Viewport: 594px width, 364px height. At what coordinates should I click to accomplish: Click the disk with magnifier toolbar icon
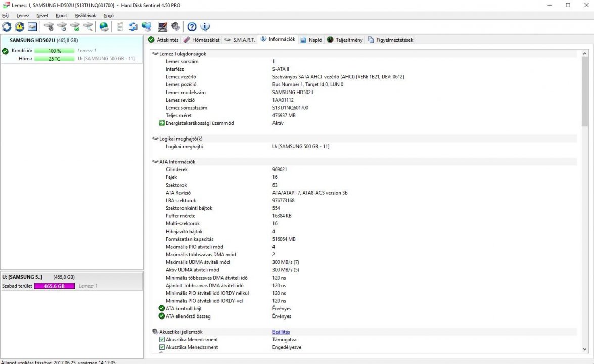(x=88, y=26)
